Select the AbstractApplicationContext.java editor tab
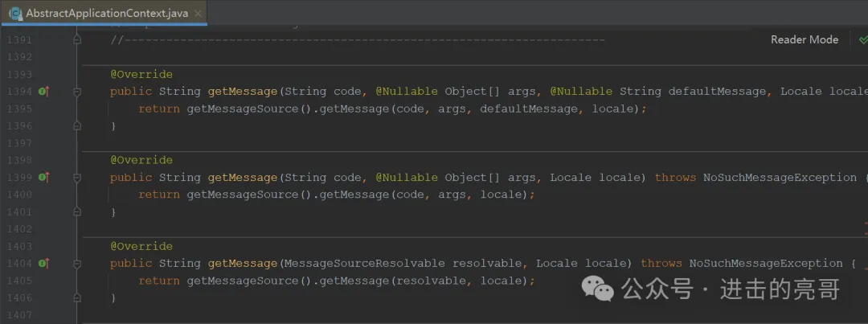868x324 pixels. click(104, 13)
